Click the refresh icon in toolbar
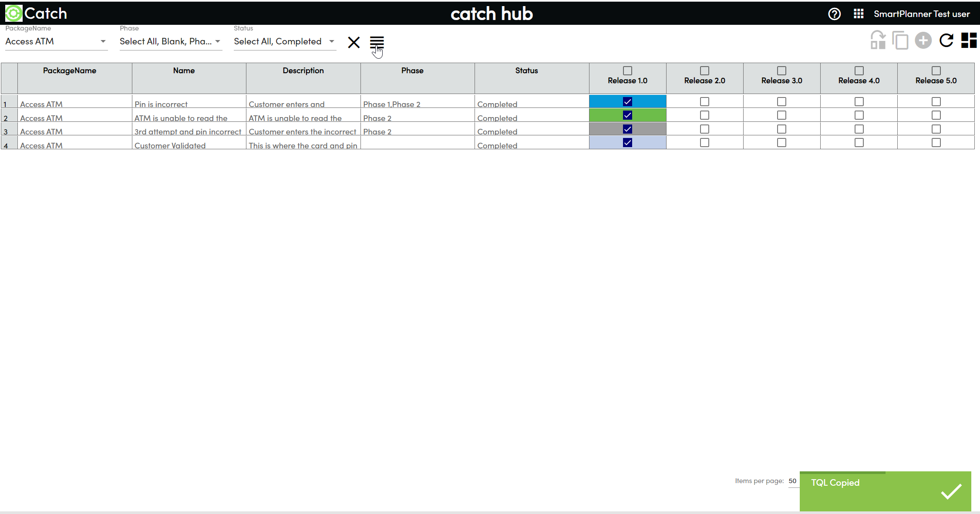The height and width of the screenshot is (514, 980). pyautogui.click(x=946, y=40)
